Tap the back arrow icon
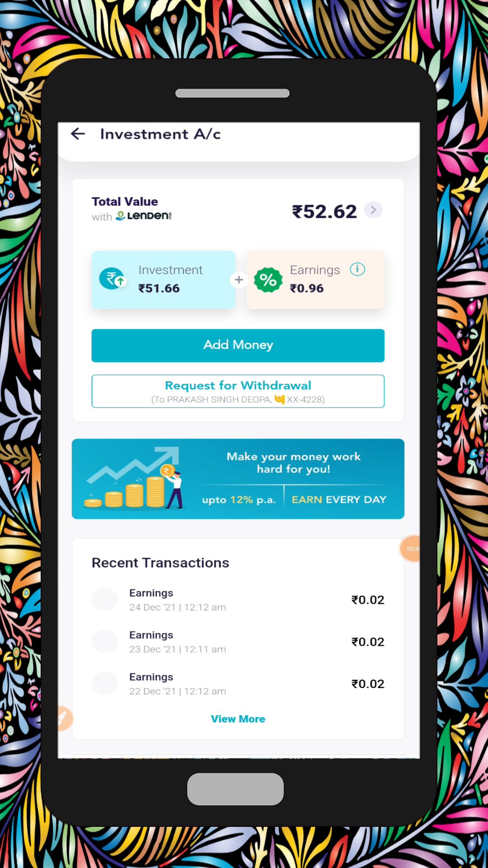 click(x=78, y=134)
